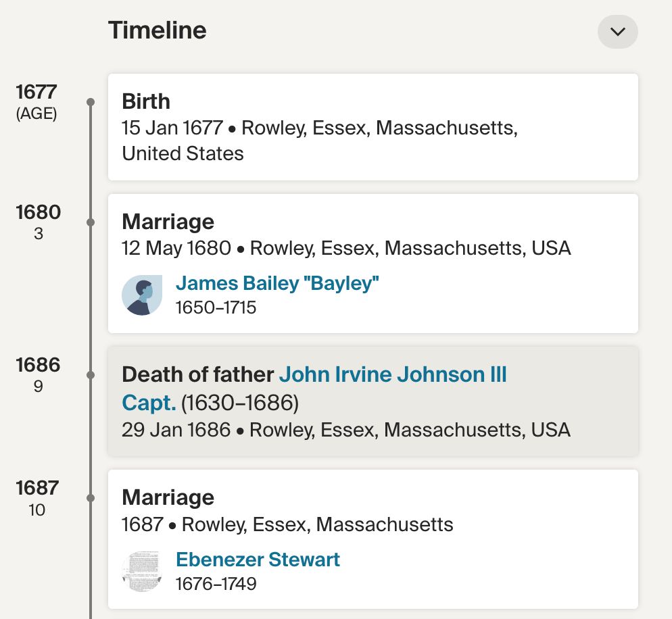Click James Bailey's profile avatar icon
Image resolution: width=672 pixels, height=619 pixels.
click(142, 295)
